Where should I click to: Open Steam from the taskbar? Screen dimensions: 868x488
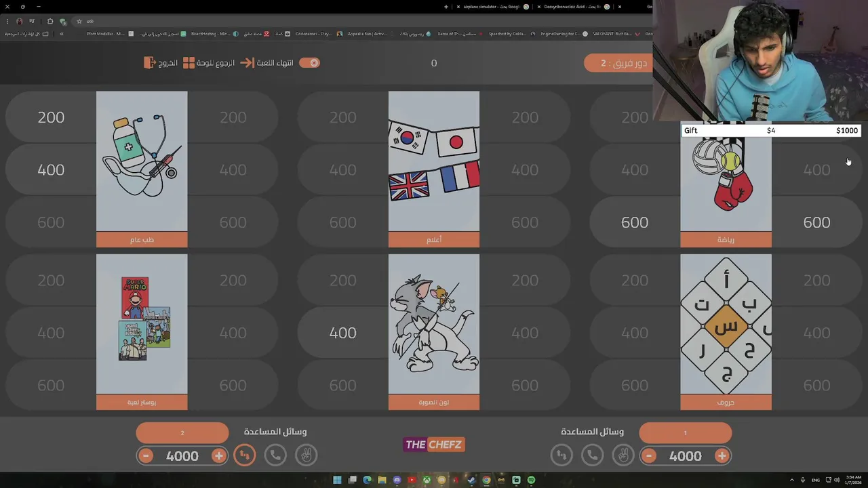[x=471, y=480]
